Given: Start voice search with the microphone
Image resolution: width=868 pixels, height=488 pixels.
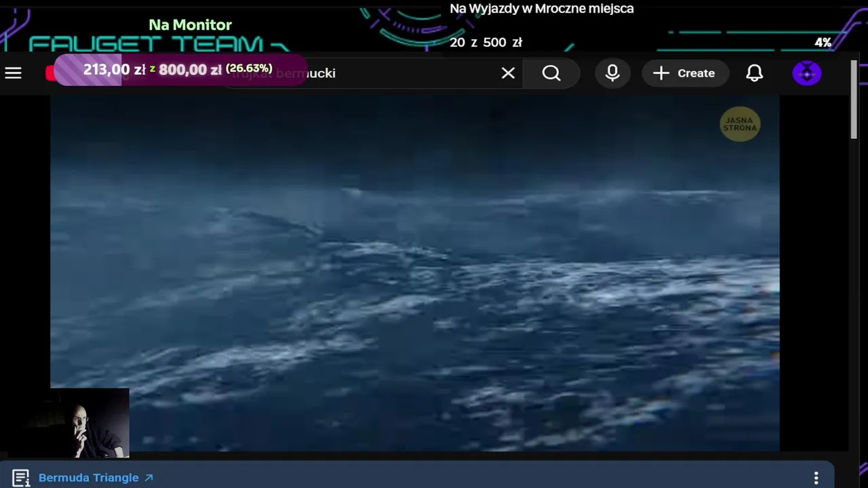Looking at the screenshot, I should pos(612,73).
